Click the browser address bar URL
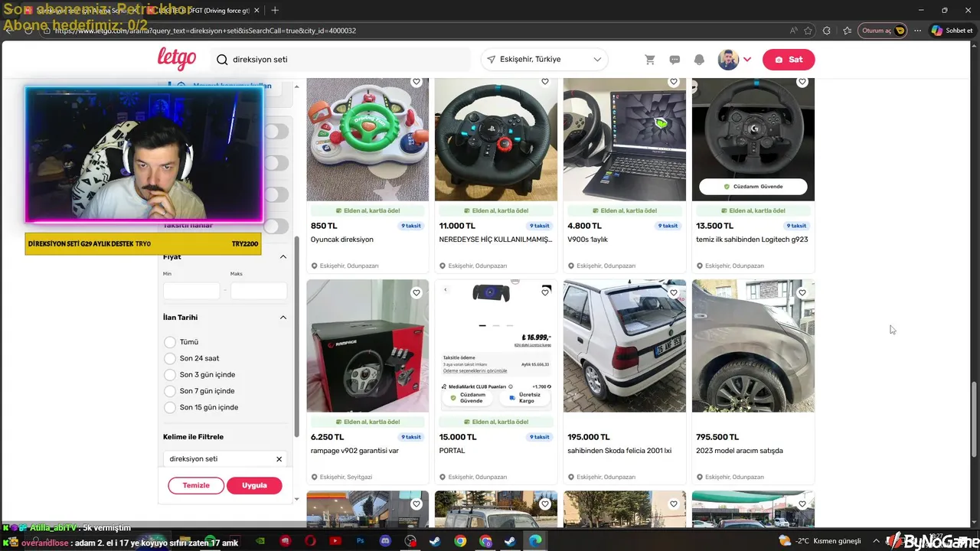 [205, 31]
